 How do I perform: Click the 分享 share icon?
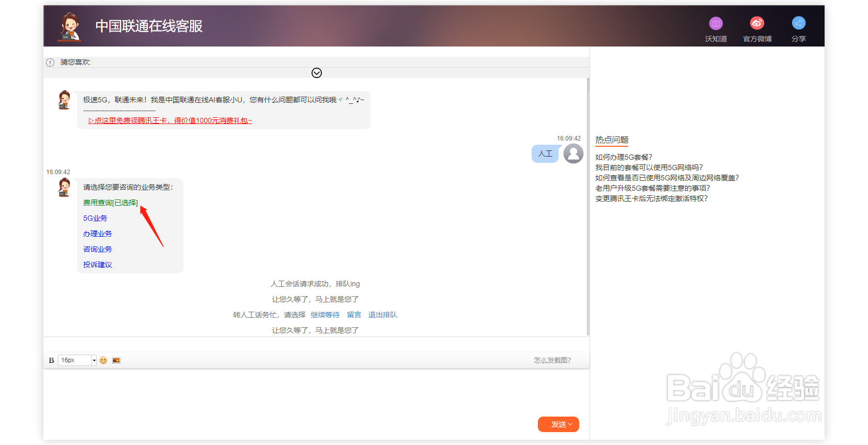[x=799, y=23]
